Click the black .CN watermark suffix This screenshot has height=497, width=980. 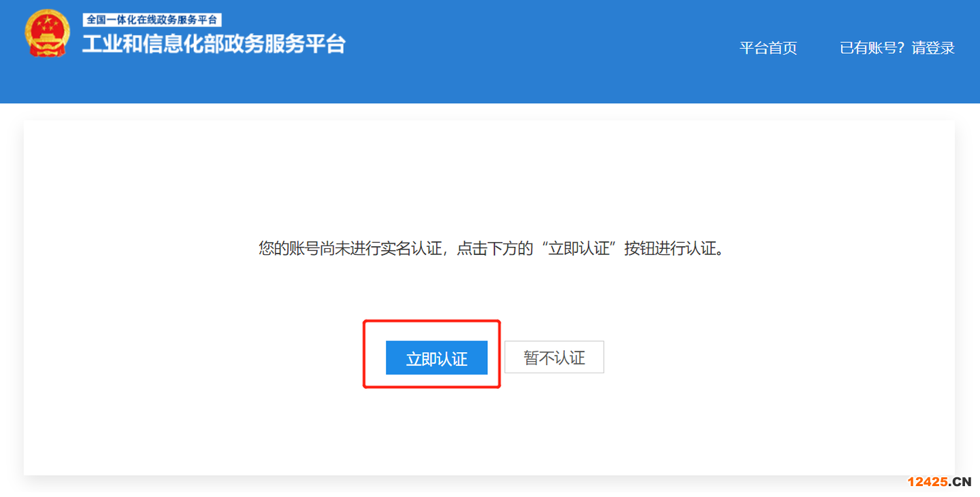(x=960, y=482)
